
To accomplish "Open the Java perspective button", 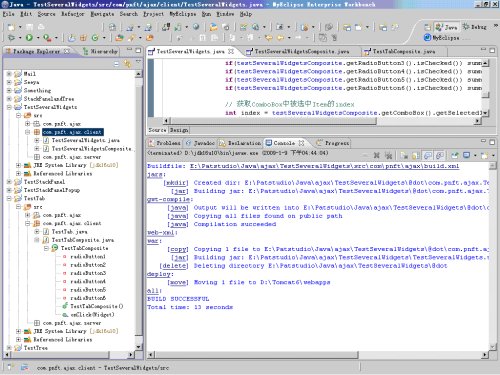I will pos(446,27).
